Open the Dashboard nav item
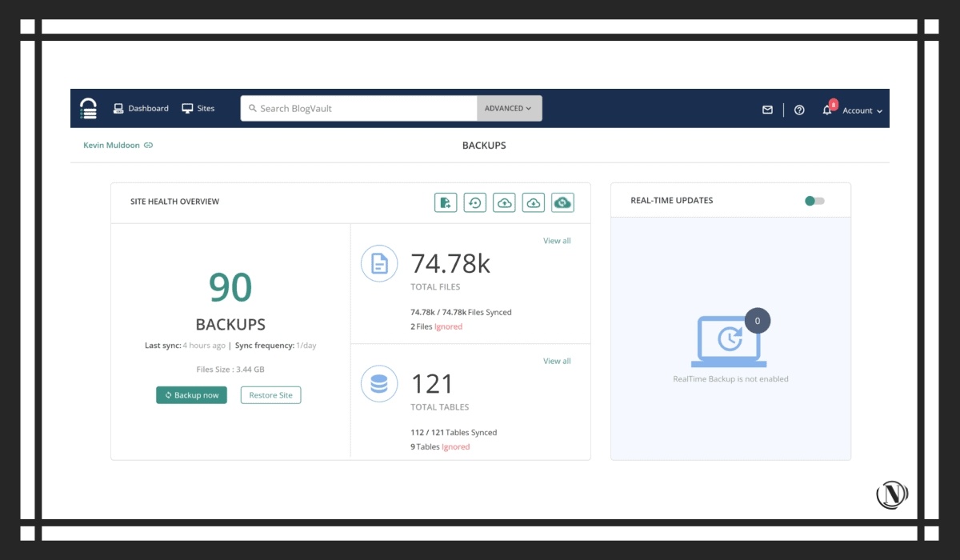This screenshot has width=960, height=560. click(x=141, y=108)
